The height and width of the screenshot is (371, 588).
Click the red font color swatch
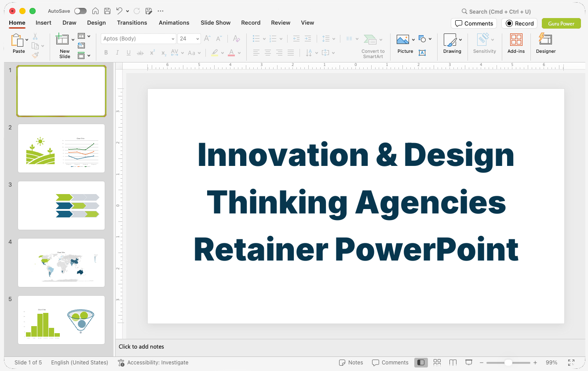pos(231,53)
